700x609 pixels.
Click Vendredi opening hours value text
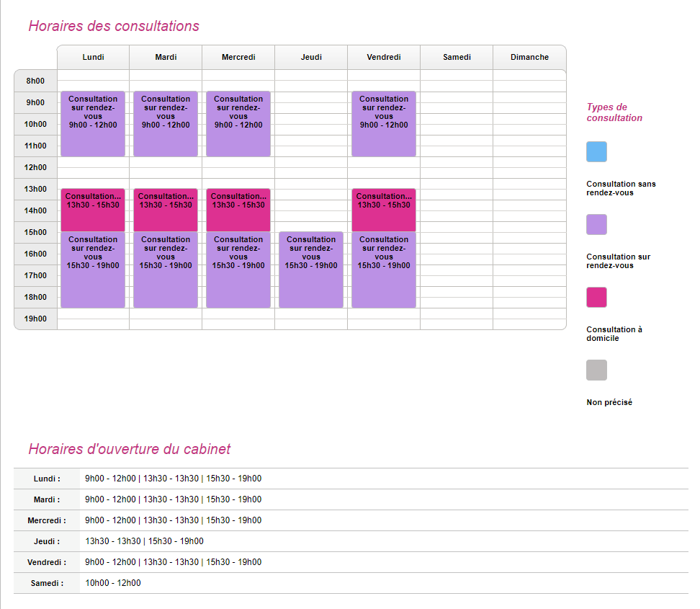[x=174, y=562]
